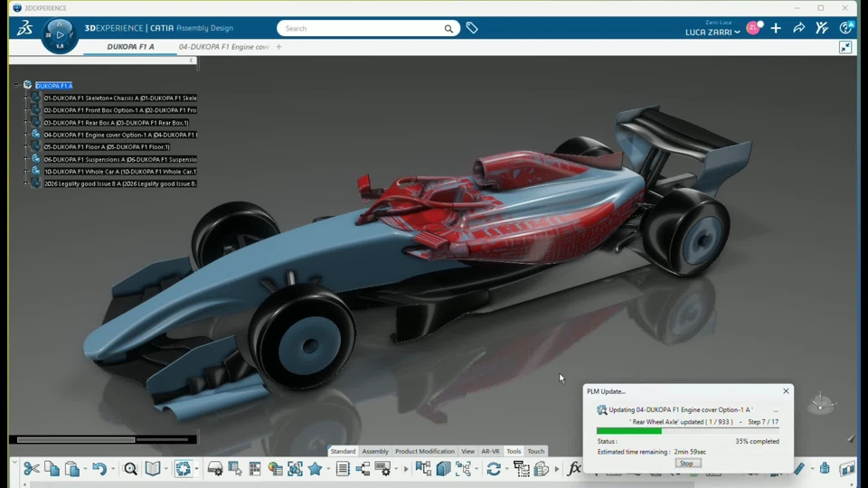868x488 pixels.
Task: Click the magnifier Explore icon in toolbar
Action: (130, 469)
